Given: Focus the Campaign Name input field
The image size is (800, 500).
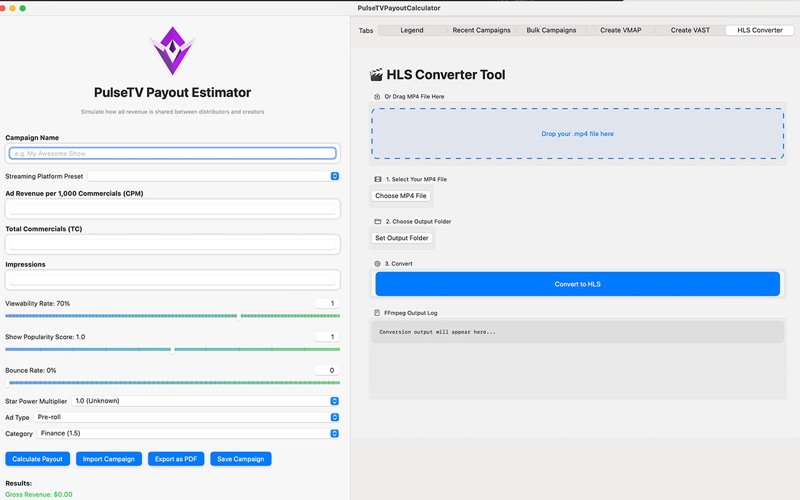Looking at the screenshot, I should tap(172, 153).
